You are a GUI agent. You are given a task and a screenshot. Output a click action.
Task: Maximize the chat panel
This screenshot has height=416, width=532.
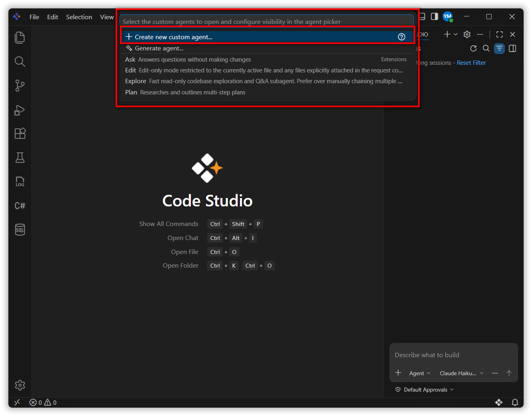coord(500,34)
